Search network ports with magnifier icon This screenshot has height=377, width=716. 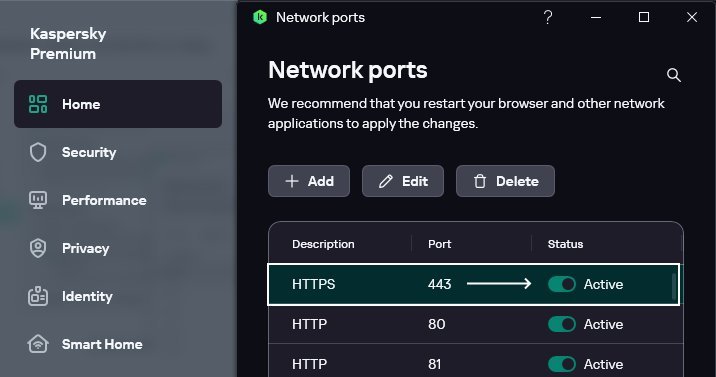(x=674, y=75)
